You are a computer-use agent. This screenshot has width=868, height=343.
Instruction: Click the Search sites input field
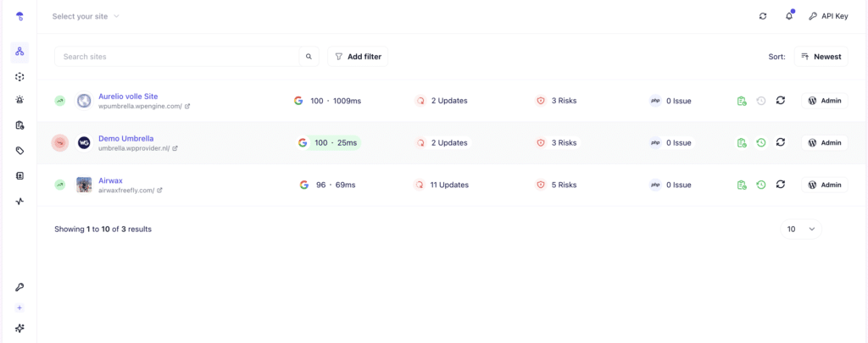(x=178, y=57)
